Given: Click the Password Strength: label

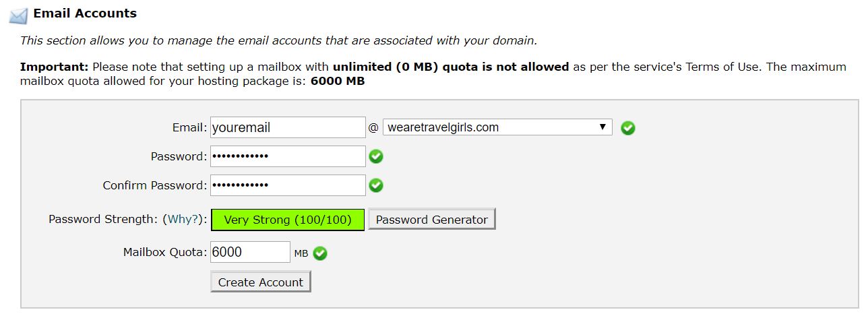Looking at the screenshot, I should point(103,219).
